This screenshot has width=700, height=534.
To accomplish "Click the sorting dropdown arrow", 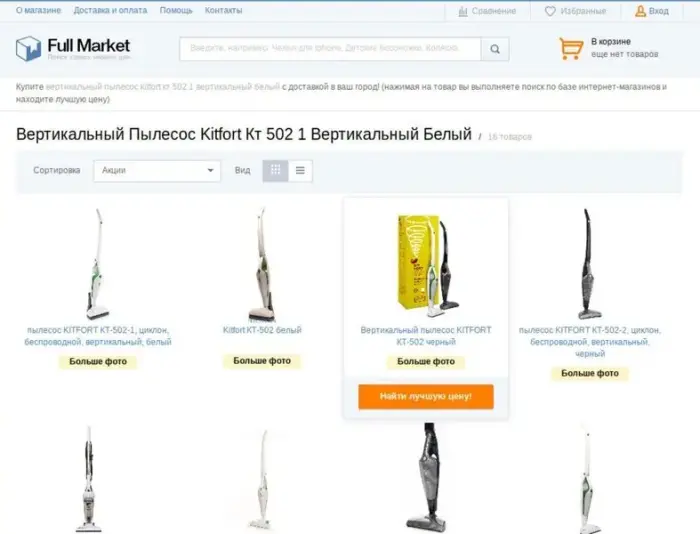I will coord(210,171).
